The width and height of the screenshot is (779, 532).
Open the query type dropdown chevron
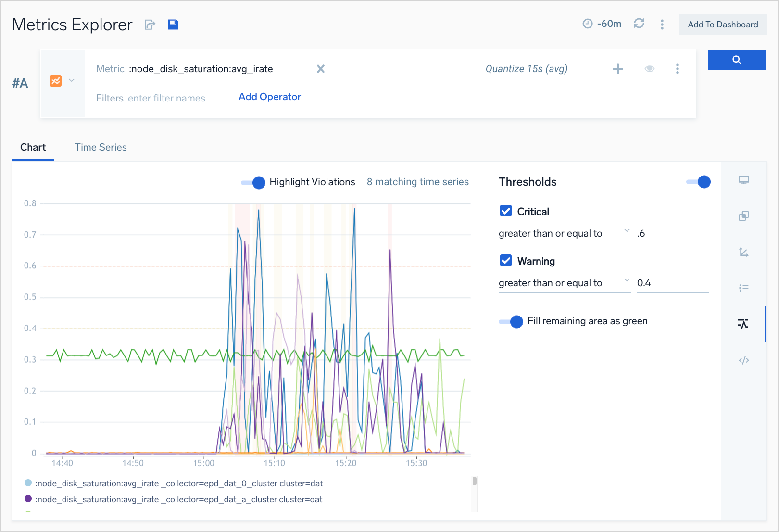click(72, 80)
